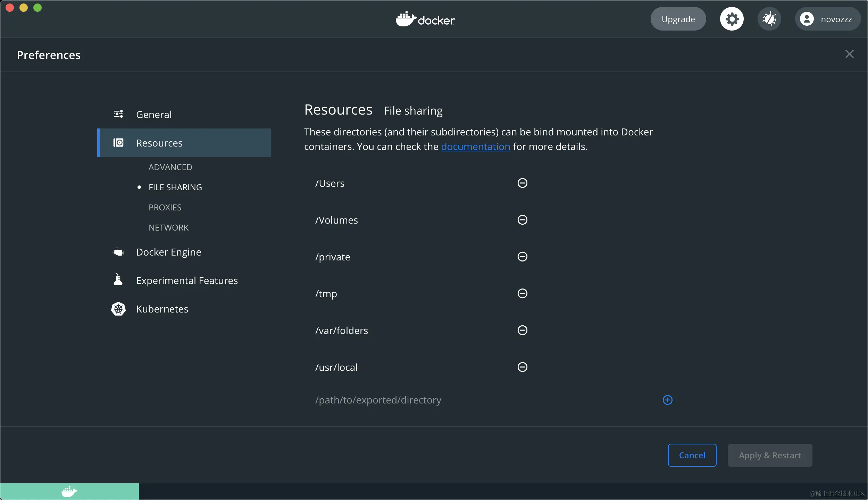Remove the /private shared directory
Image resolution: width=868 pixels, height=500 pixels.
[522, 257]
